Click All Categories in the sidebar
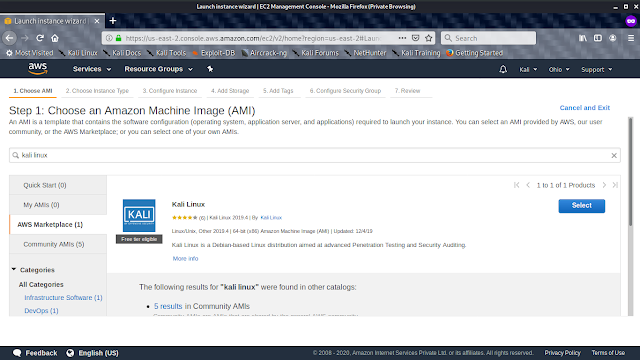 pos(41,284)
